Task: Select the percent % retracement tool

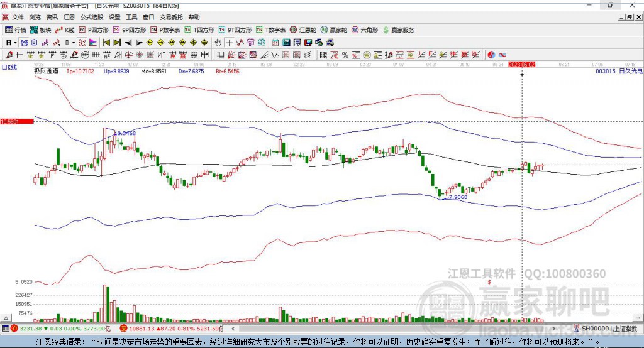Action: [345, 55]
